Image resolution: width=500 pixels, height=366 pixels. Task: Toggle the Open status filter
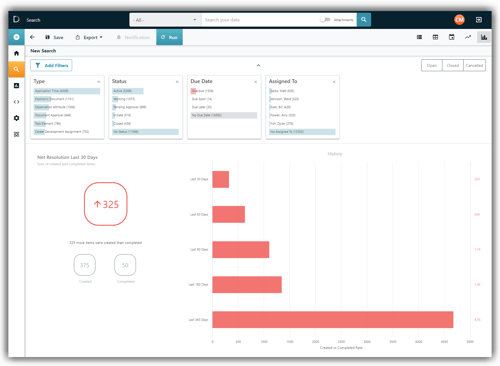[432, 65]
